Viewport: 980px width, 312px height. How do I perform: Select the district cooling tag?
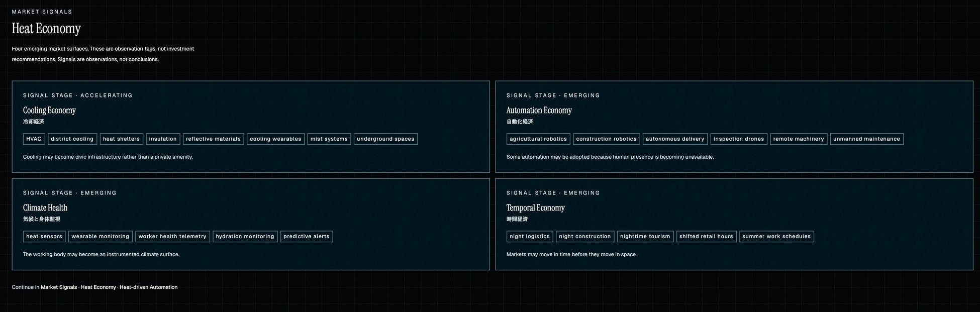coord(72,139)
